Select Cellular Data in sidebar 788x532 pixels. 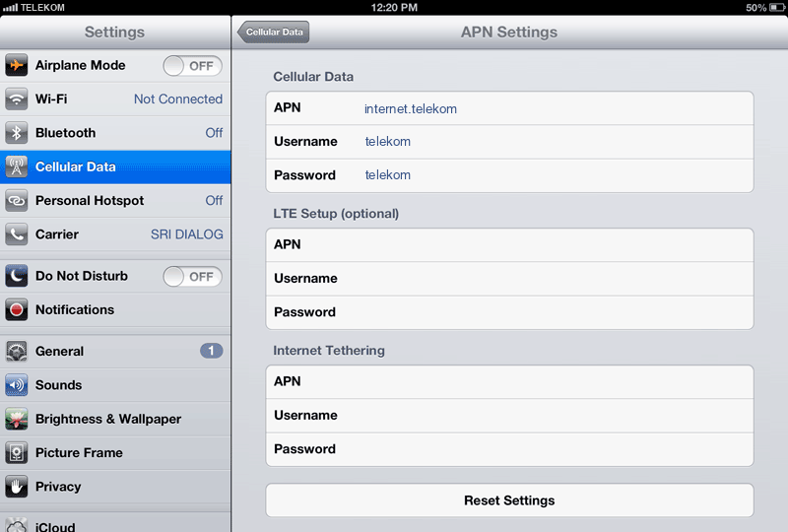tap(115, 166)
